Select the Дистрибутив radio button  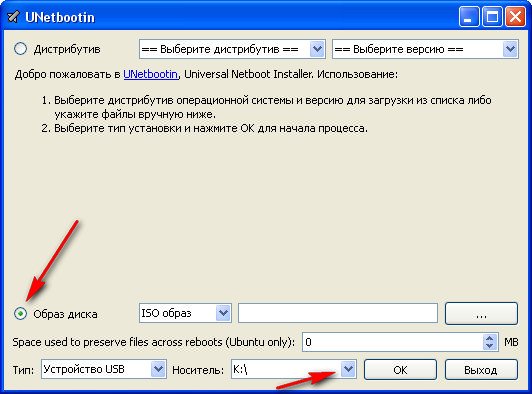[20, 49]
